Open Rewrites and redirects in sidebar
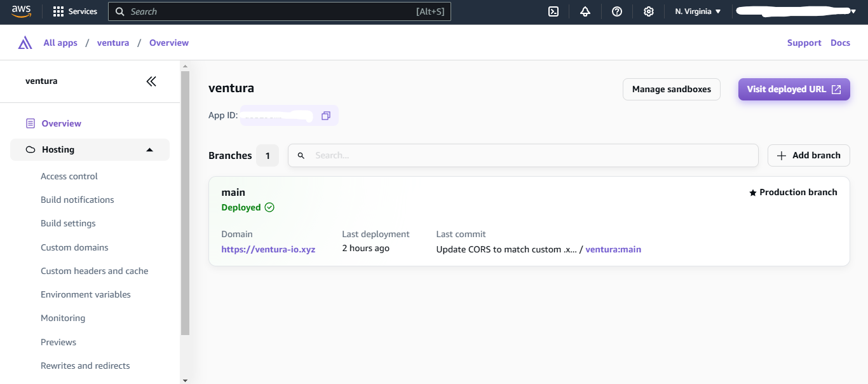Image resolution: width=868 pixels, height=384 pixels. 85,366
